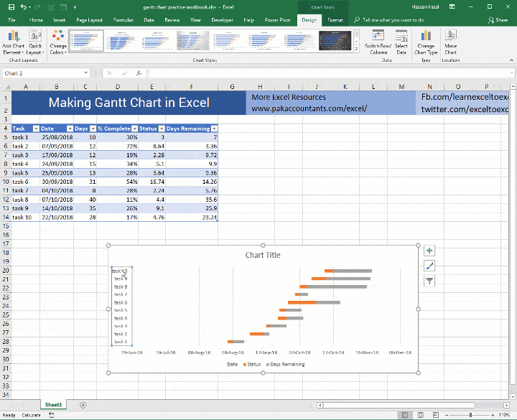Open the Quick Layout gallery

35,42
